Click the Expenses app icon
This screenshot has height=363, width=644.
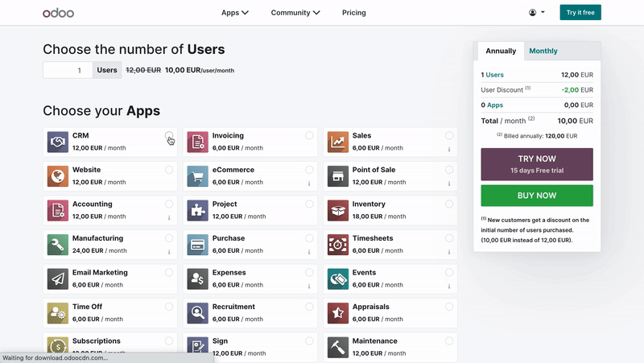pyautogui.click(x=197, y=278)
